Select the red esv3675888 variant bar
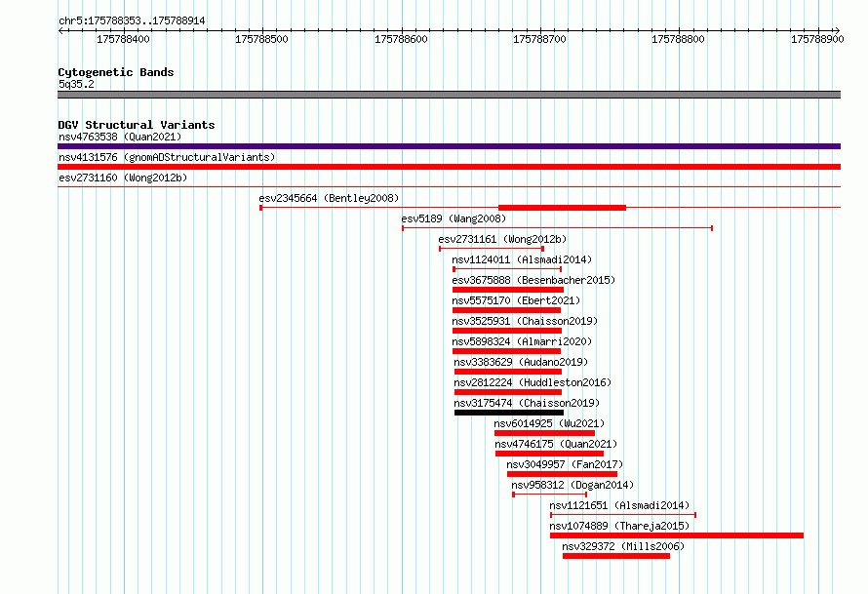 click(507, 290)
